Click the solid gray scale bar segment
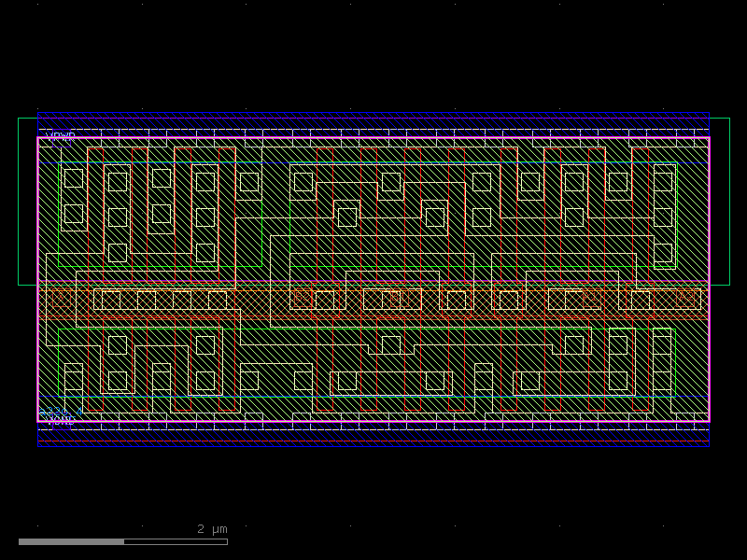Viewport: 747px width, 560px height. click(71, 541)
